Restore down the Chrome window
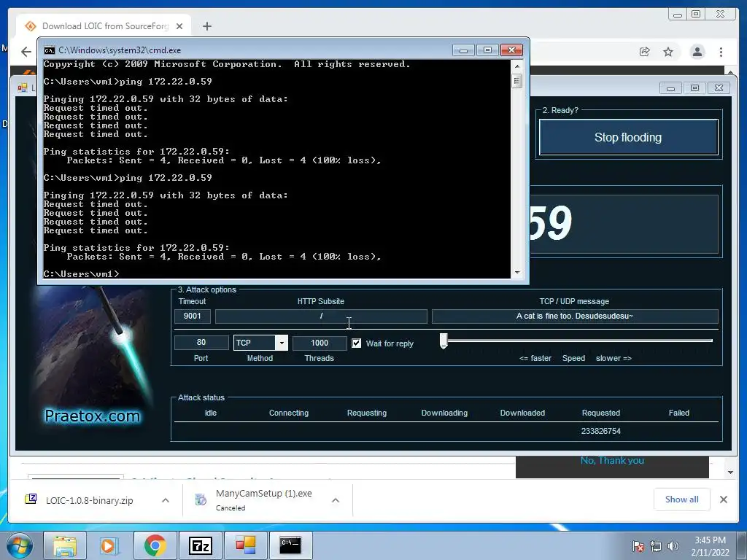The height and width of the screenshot is (560, 747). 696,15
